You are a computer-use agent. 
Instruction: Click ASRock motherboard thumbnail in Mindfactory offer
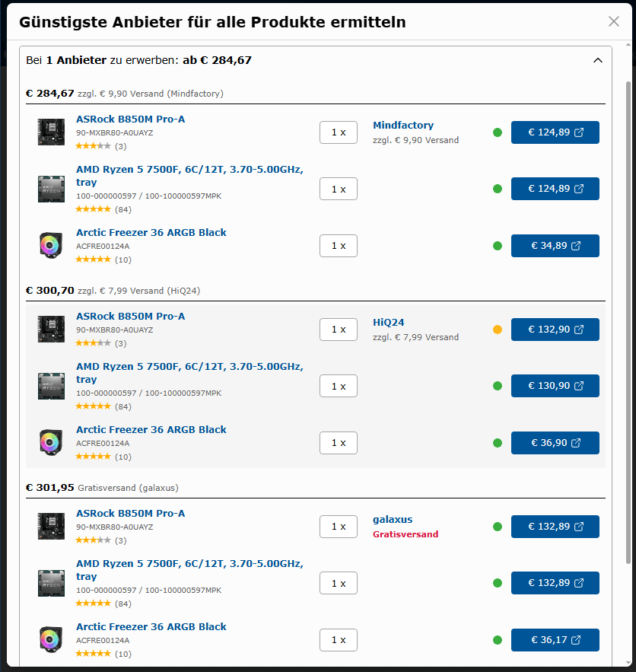click(51, 132)
